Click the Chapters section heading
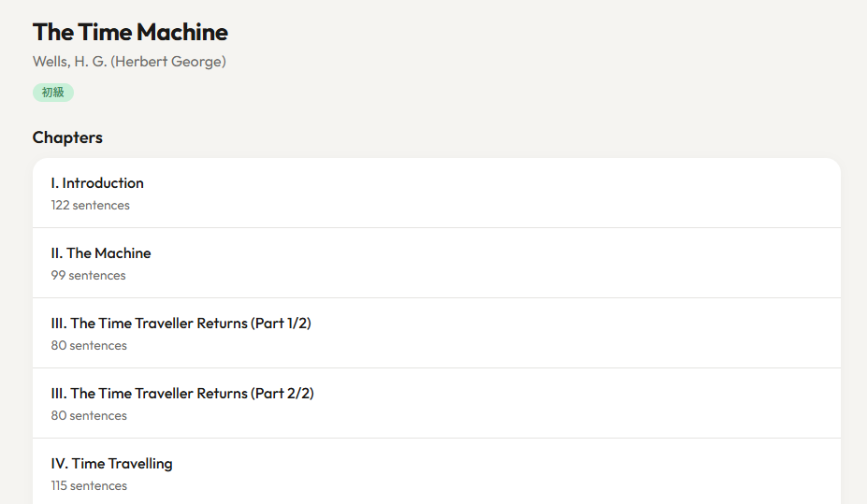The height and width of the screenshot is (504, 867). [67, 137]
